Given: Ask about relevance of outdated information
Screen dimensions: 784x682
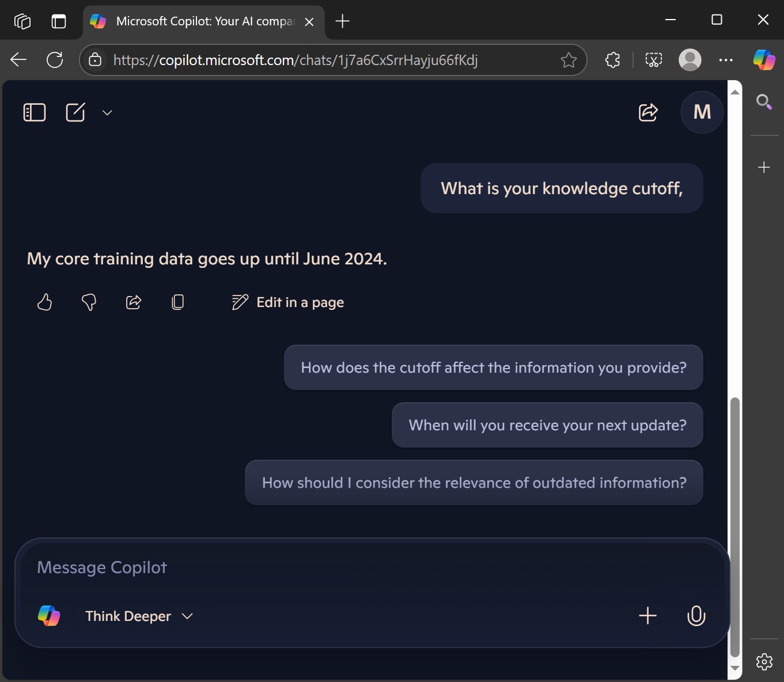Looking at the screenshot, I should pos(474,483).
